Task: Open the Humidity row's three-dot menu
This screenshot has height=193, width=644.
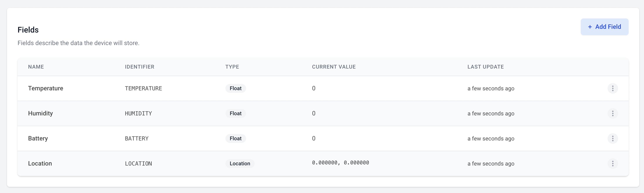Action: 612,113
